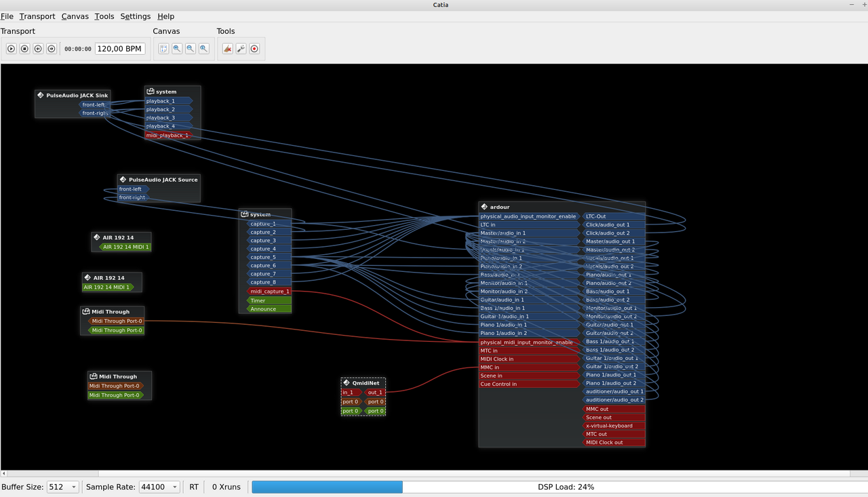Click the arrange canvas icon
Viewport: 868px width, 497px height.
click(x=163, y=49)
